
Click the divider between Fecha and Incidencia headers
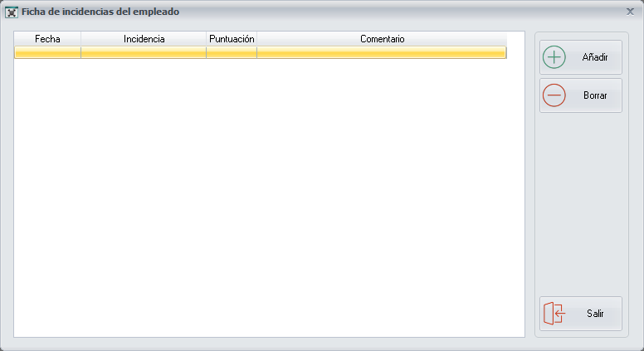tap(80, 39)
